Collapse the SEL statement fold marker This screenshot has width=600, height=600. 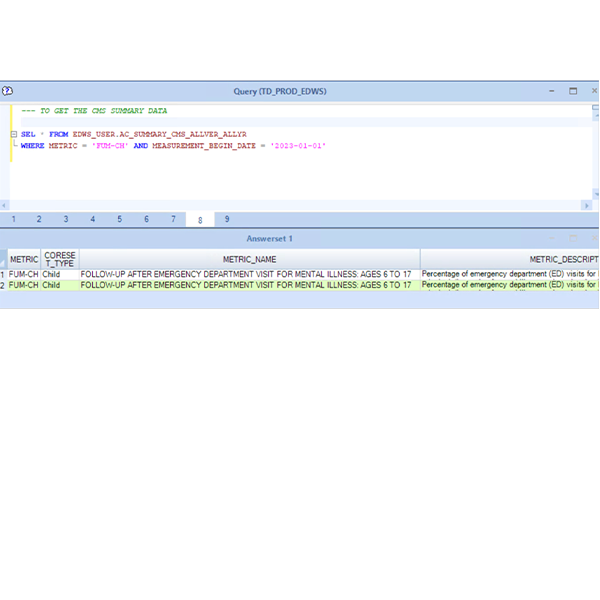click(13, 134)
